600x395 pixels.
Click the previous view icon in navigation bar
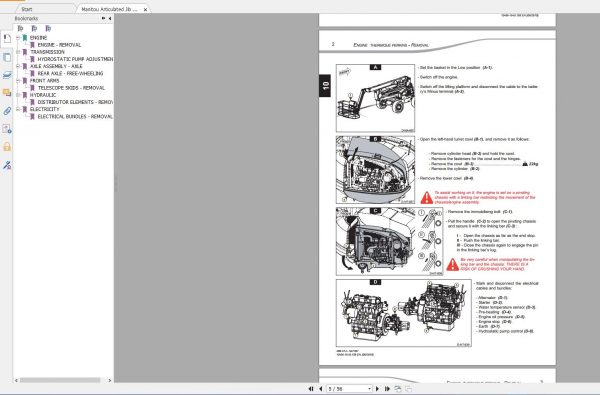(x=398, y=389)
